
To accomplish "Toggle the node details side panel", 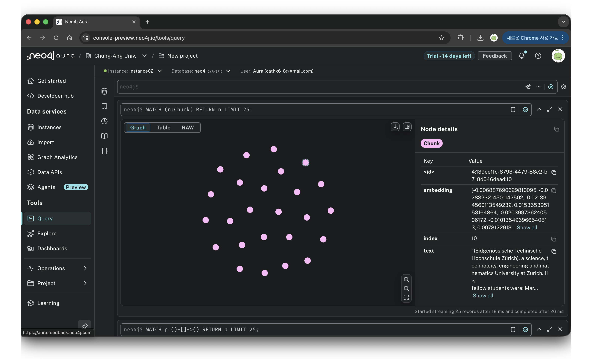I will click(407, 127).
